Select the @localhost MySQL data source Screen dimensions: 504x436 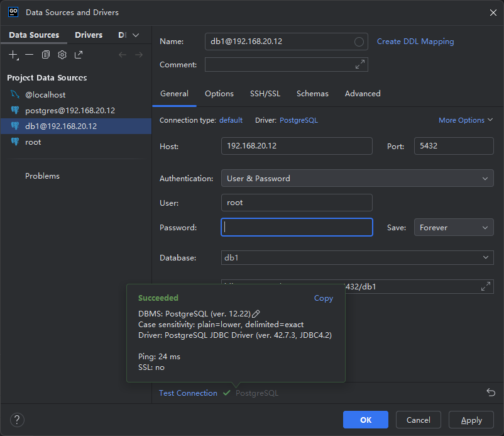pyautogui.click(x=76, y=94)
